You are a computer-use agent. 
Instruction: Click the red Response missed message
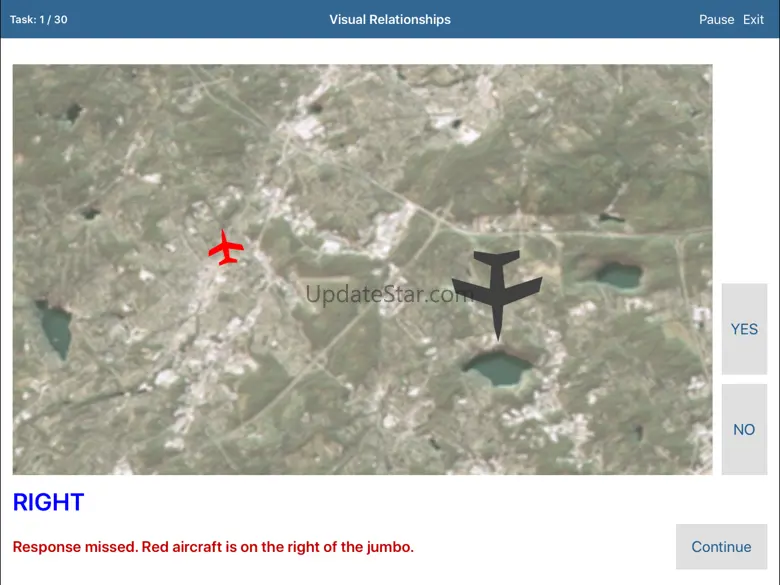coord(213,547)
